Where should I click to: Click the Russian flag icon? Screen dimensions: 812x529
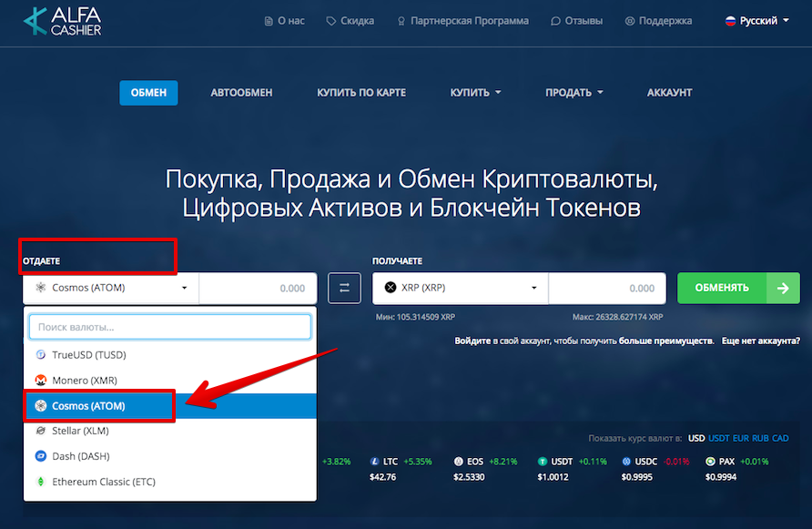pos(730,21)
